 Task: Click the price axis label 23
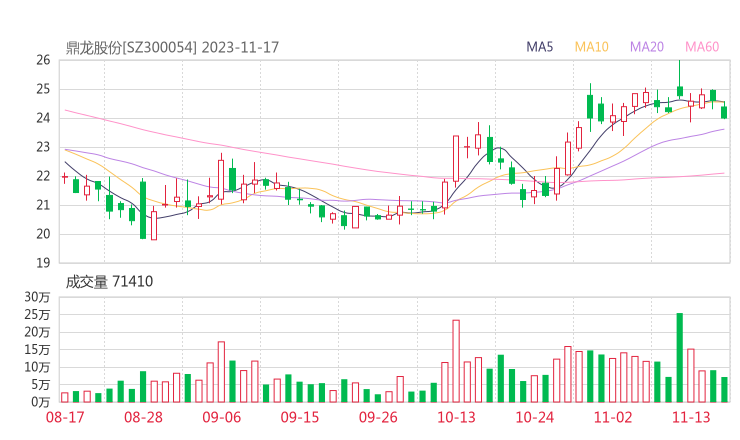(43, 147)
